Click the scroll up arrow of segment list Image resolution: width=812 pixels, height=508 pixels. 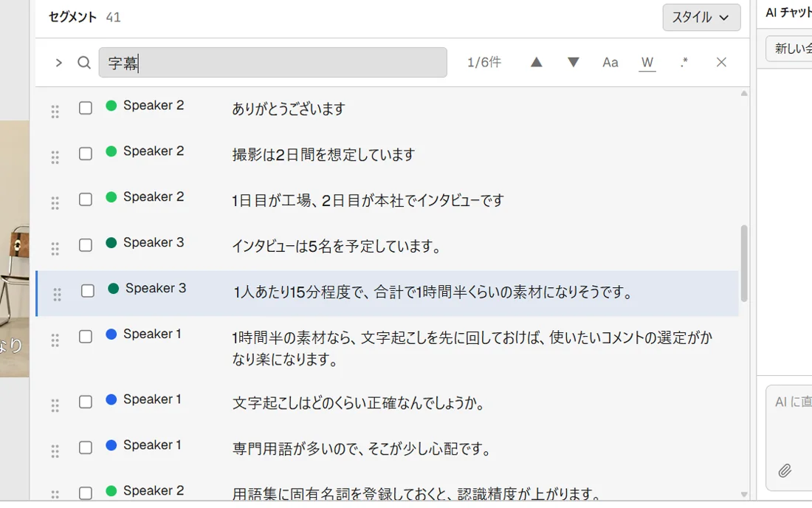(x=744, y=94)
